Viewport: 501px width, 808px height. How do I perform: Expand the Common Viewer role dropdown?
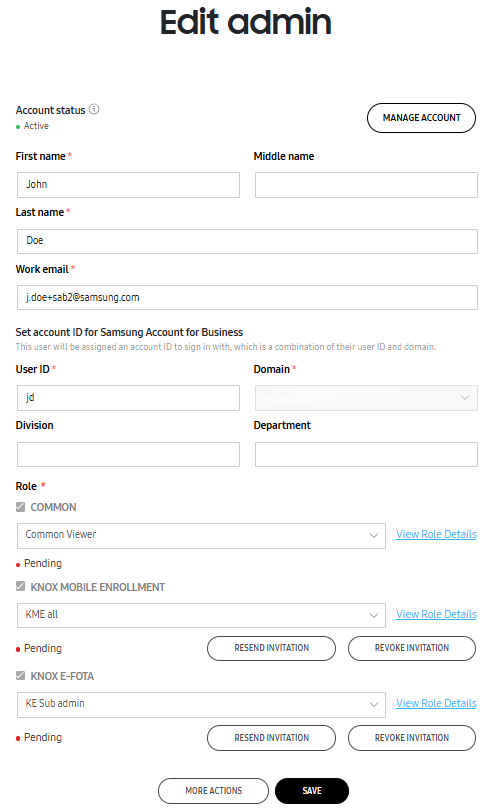point(201,536)
